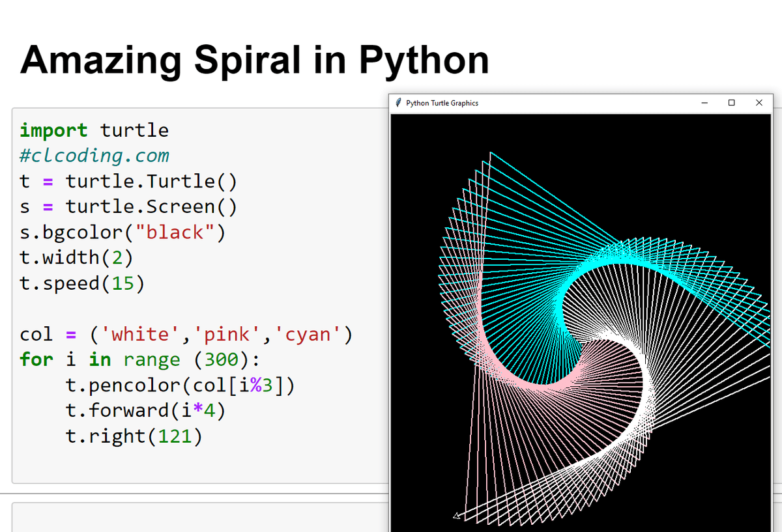Close the Python Turtle Graphics window
Image resolution: width=782 pixels, height=532 pixels.
(x=759, y=103)
